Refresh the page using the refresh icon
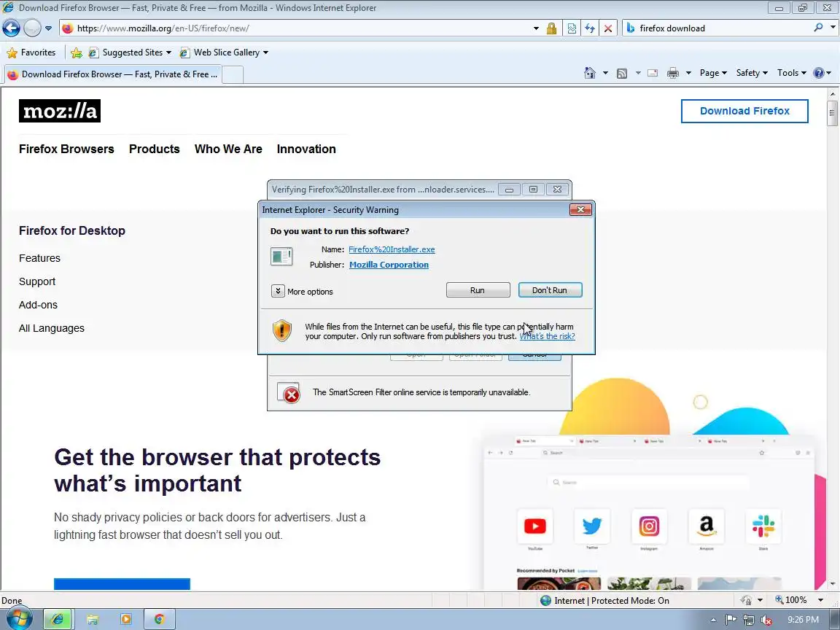This screenshot has width=840, height=630. (590, 28)
